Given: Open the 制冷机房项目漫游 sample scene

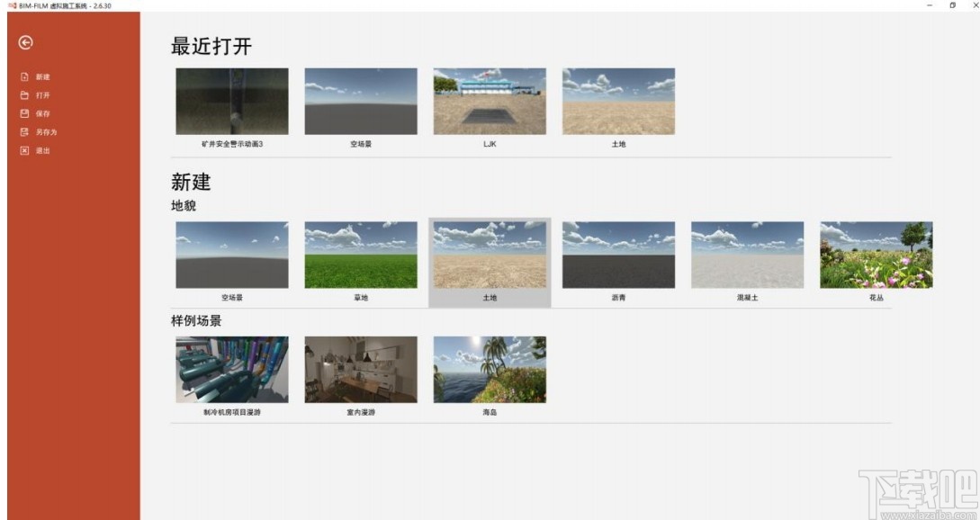Looking at the screenshot, I should [230, 369].
